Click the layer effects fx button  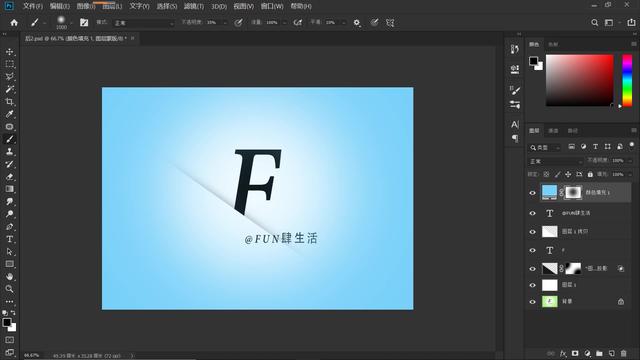coord(563,353)
